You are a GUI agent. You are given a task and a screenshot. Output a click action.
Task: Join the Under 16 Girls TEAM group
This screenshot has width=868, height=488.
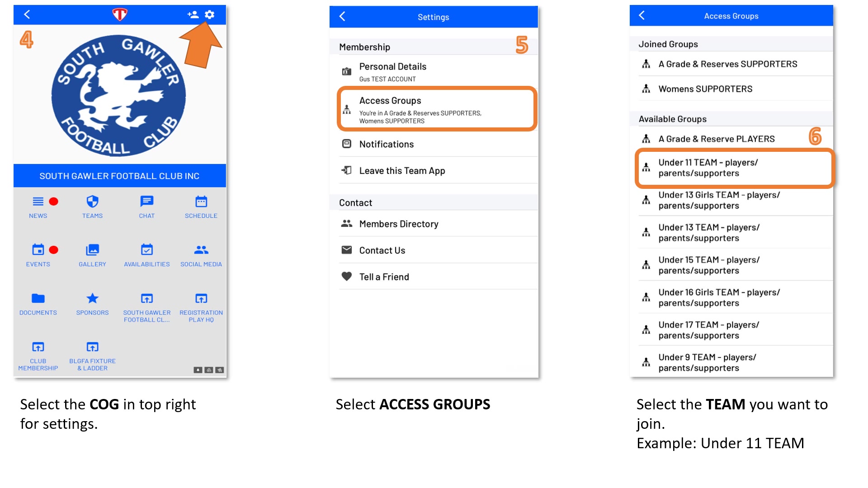pos(735,298)
